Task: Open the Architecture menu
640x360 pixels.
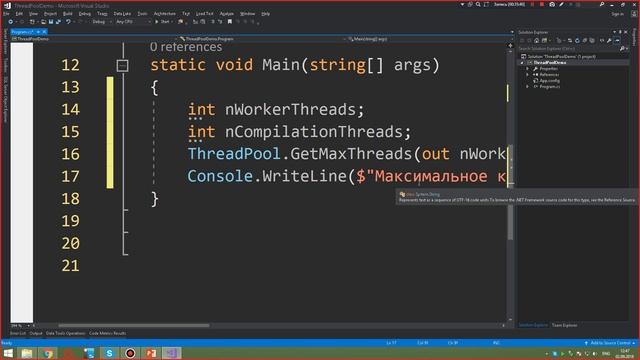Action: pyautogui.click(x=164, y=14)
